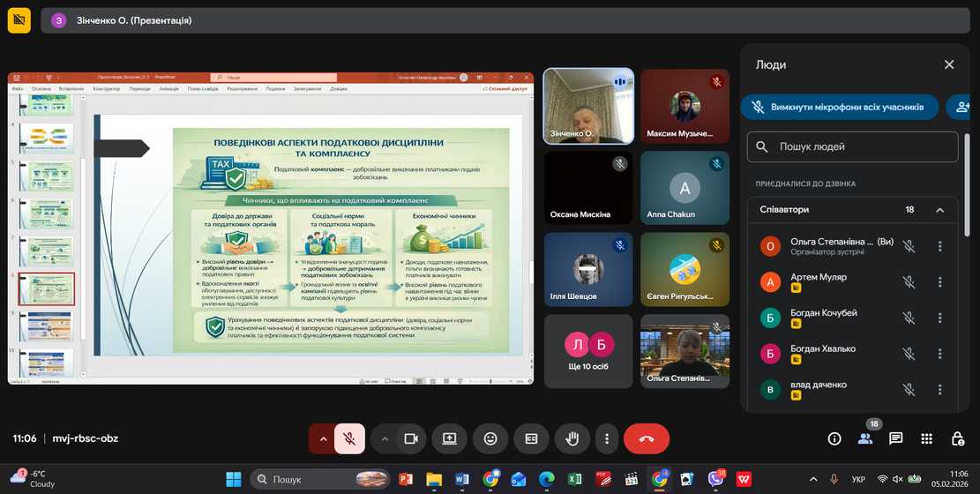The height and width of the screenshot is (494, 980).
Task: Open the emoji reactions button
Action: 490,438
